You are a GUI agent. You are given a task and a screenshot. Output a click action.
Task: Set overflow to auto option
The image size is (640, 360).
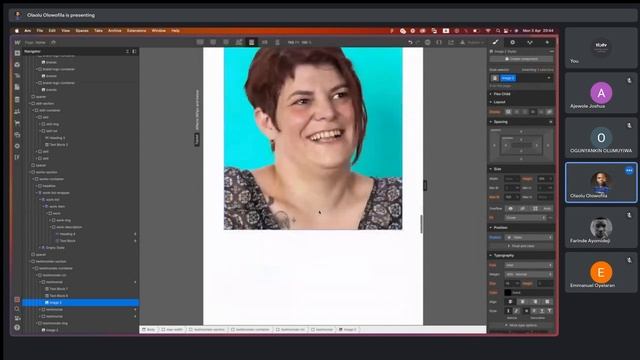(547, 209)
